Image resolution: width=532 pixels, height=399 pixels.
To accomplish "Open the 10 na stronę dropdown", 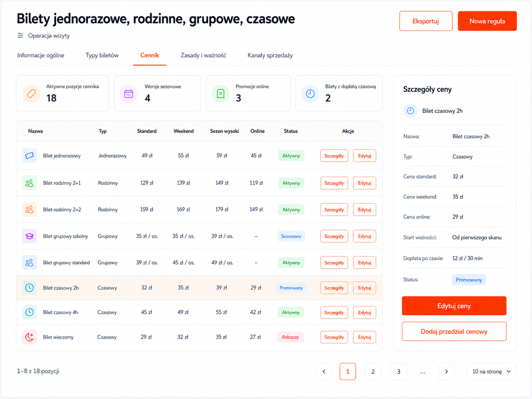I will pyautogui.click(x=491, y=371).
